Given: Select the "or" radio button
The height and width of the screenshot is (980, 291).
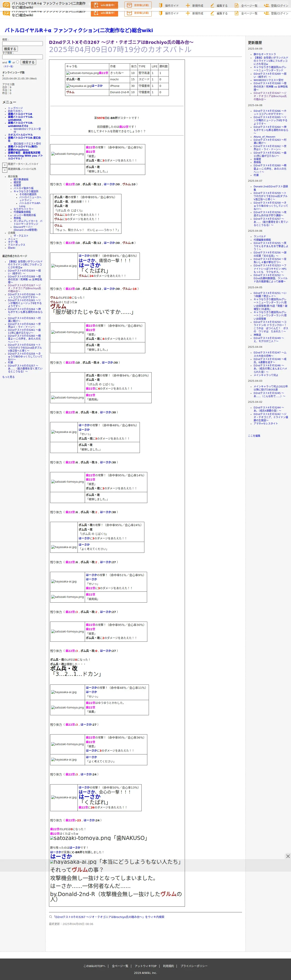Looking at the screenshot, I should 17,62.
